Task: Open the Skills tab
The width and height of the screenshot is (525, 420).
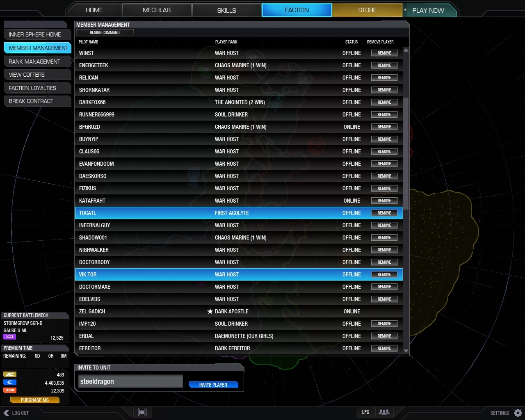Action: tap(226, 10)
